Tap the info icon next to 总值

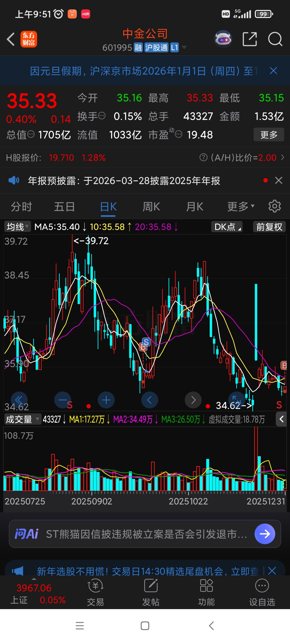pos(31,134)
